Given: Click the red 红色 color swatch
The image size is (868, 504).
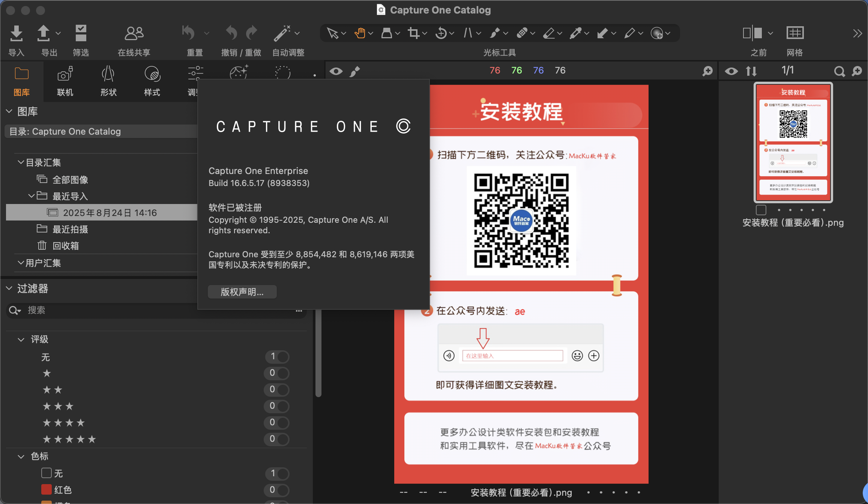Looking at the screenshot, I should coord(47,489).
